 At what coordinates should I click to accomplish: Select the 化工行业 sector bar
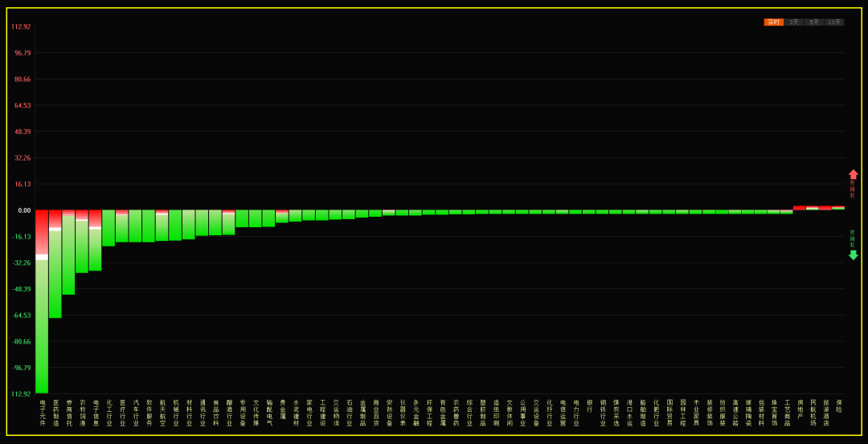108,228
